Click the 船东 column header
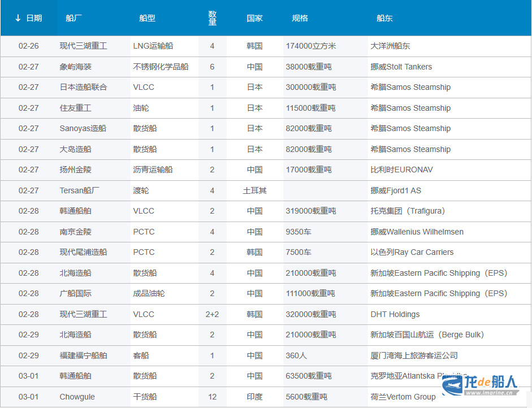 (384, 18)
